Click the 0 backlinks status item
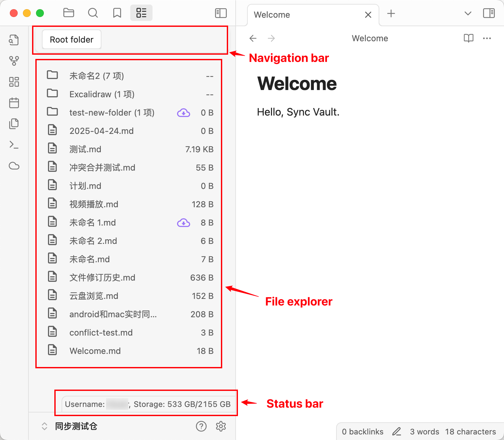 click(x=362, y=432)
